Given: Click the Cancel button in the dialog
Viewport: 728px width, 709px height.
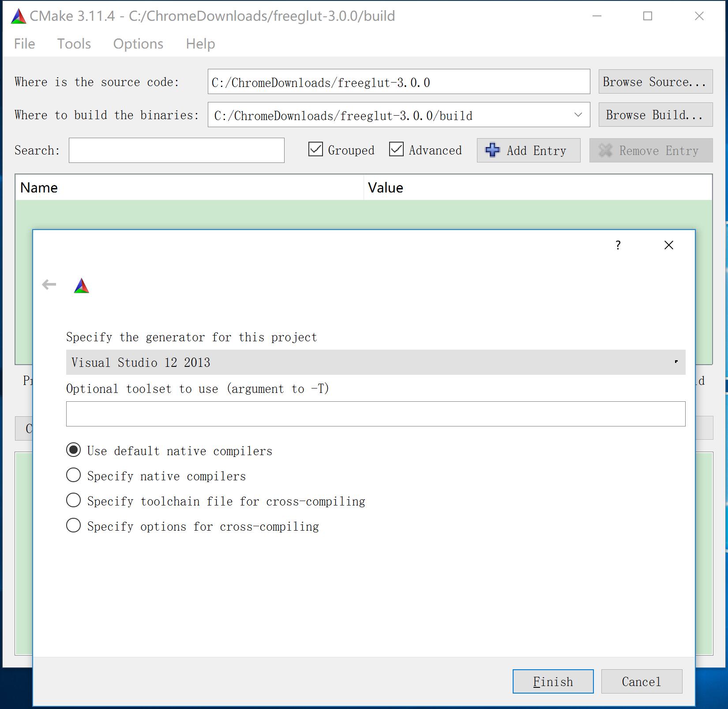Looking at the screenshot, I should tap(642, 682).
